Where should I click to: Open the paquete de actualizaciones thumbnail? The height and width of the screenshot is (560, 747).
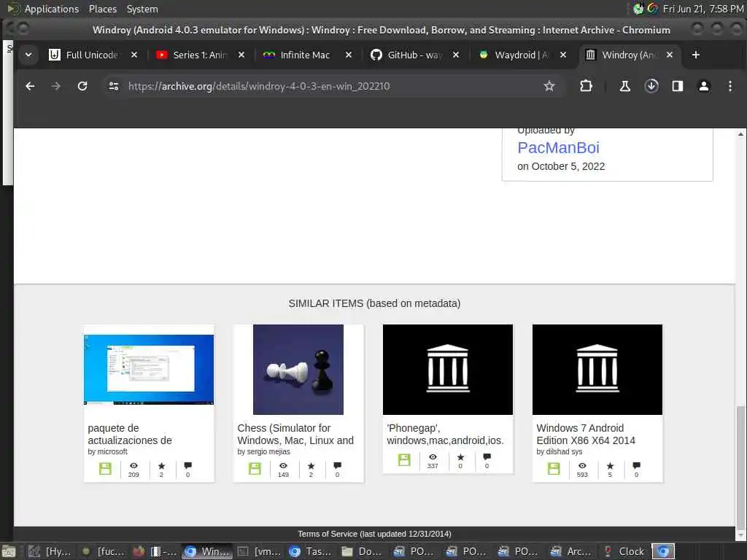click(149, 370)
